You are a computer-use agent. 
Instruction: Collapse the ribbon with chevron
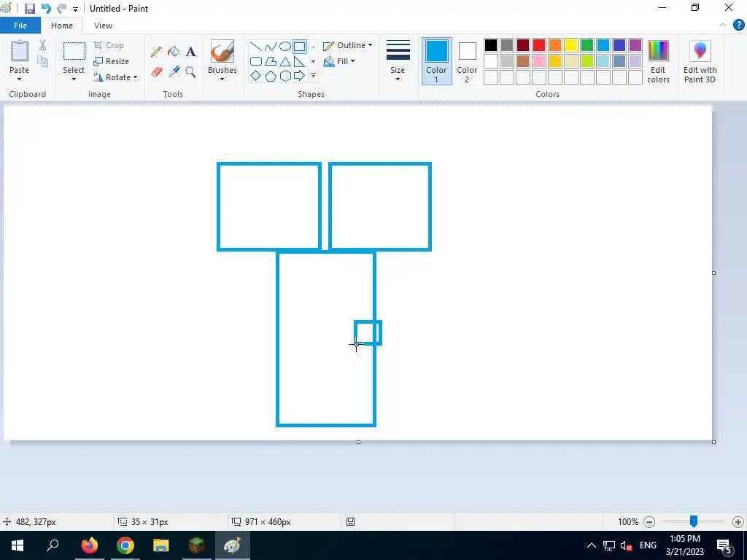coord(723,26)
